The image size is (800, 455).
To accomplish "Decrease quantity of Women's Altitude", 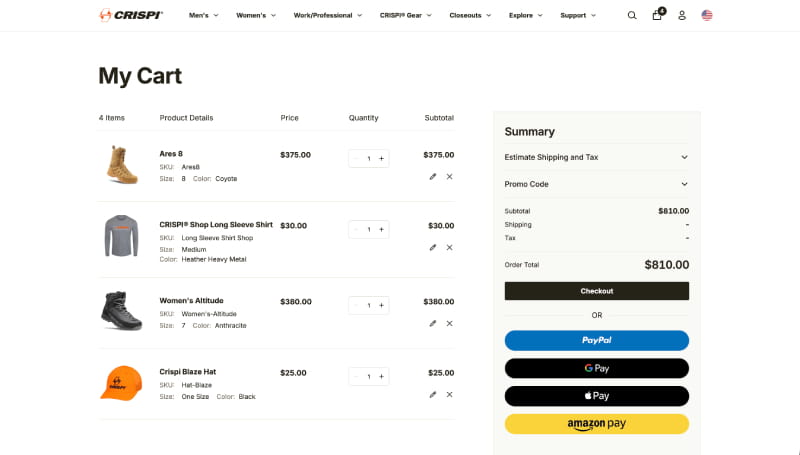I will click(x=356, y=305).
